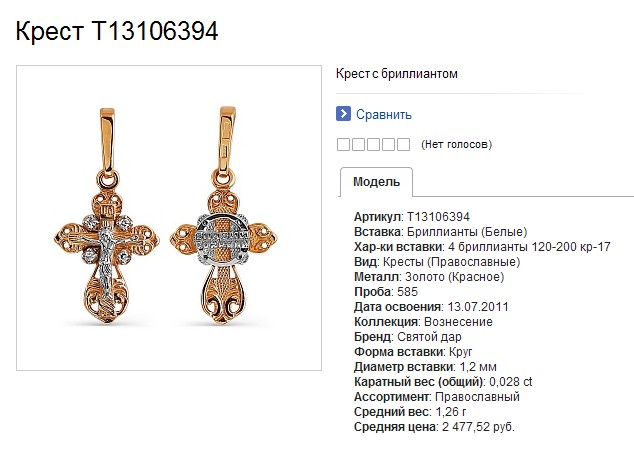634x454 pixels.
Task: Click the Вознесение collection value
Action: tap(458, 322)
